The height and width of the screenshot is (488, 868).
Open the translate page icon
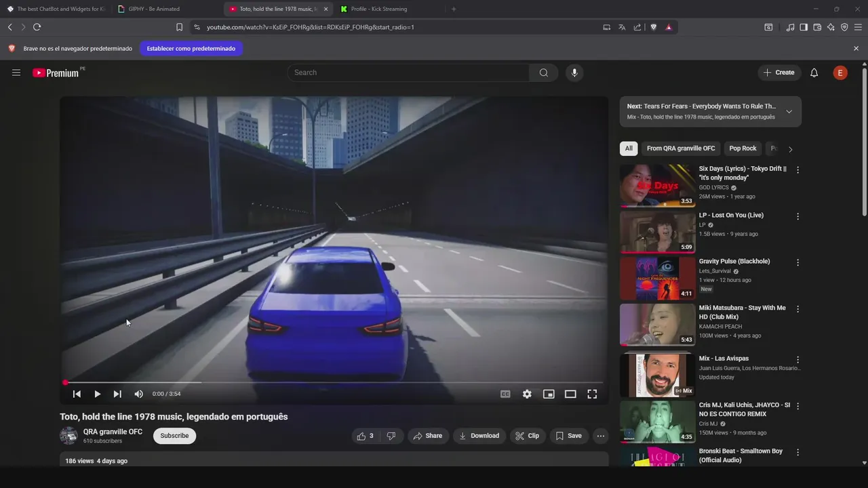[x=622, y=27]
